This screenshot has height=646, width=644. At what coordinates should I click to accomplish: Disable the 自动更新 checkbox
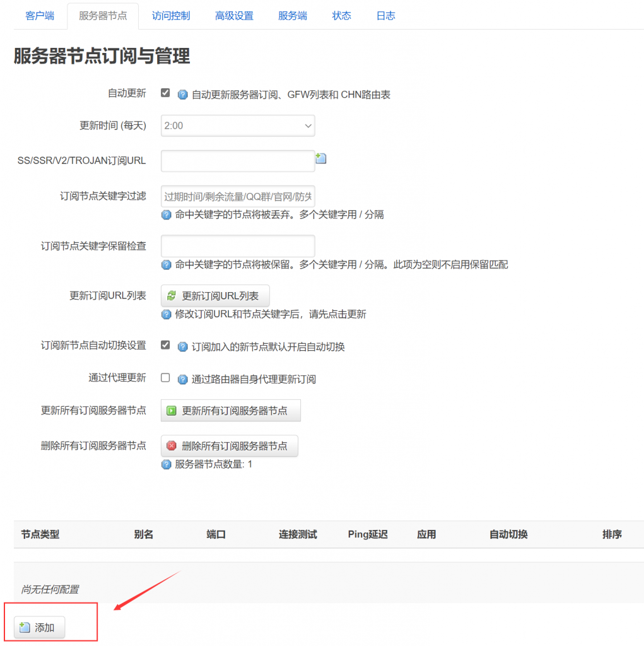pos(165,93)
